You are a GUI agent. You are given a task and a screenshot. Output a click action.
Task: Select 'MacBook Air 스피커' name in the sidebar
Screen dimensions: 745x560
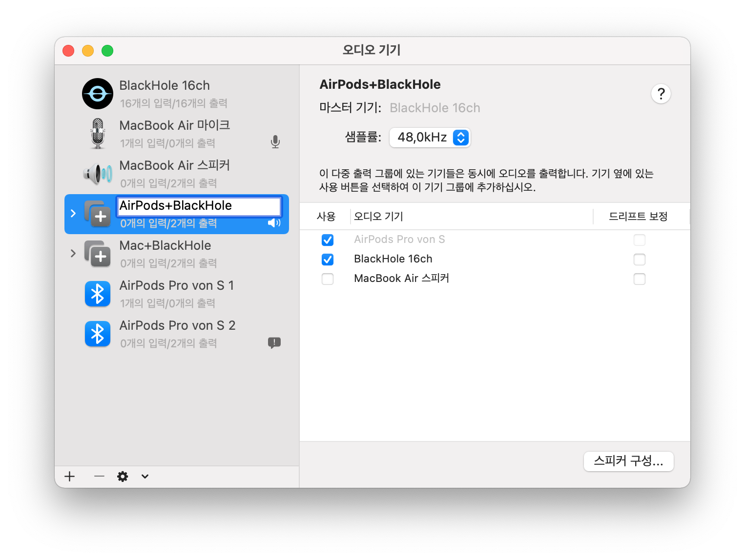175,165
